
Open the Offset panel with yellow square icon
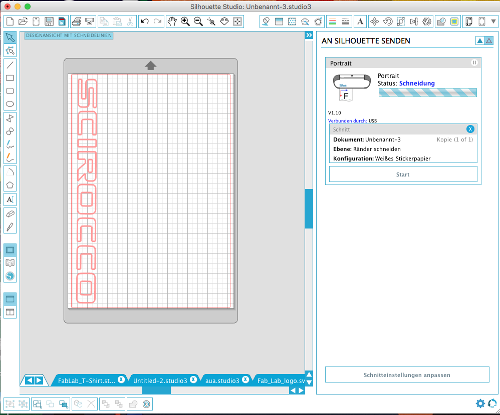454,22
